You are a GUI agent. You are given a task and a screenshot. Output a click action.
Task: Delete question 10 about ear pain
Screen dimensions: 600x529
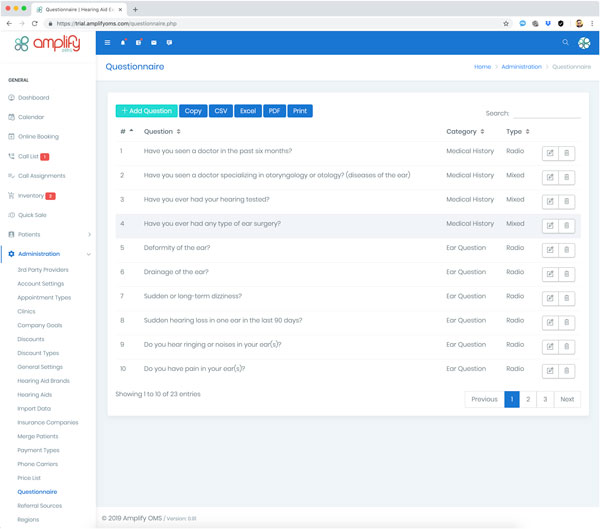click(566, 371)
